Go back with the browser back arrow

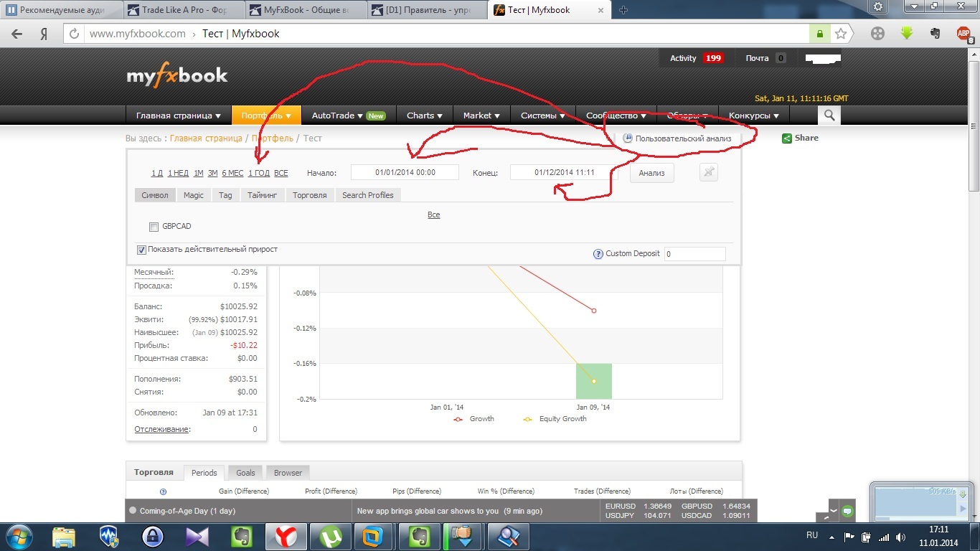pos(17,34)
